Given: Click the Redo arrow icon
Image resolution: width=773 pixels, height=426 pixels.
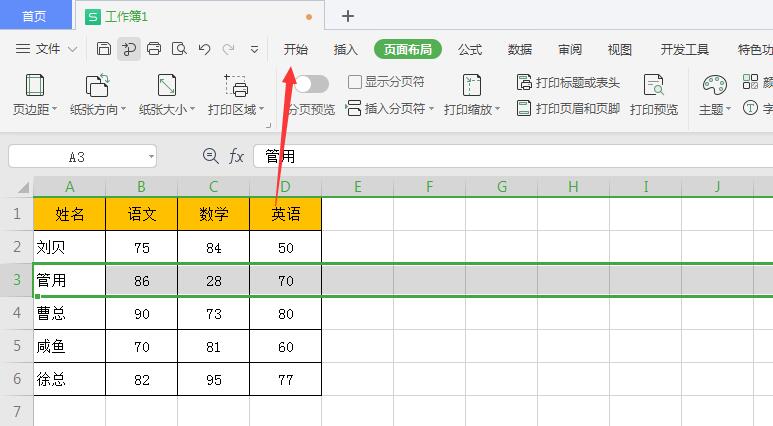Looking at the screenshot, I should tap(228, 49).
